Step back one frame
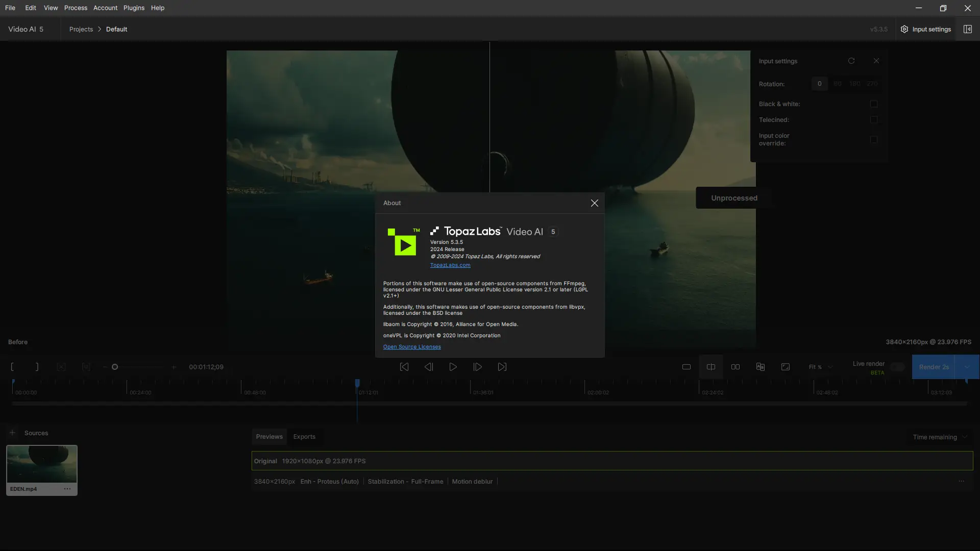The image size is (980, 551). tap(429, 367)
